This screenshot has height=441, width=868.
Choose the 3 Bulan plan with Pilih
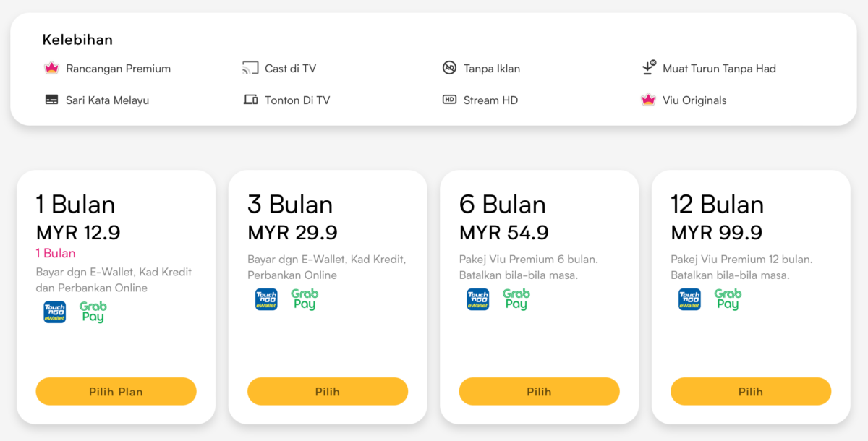coord(327,391)
